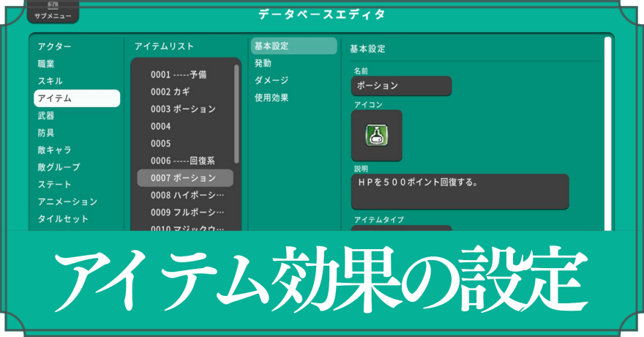
Task: Open the サブメニュー button
Action: [x=53, y=12]
